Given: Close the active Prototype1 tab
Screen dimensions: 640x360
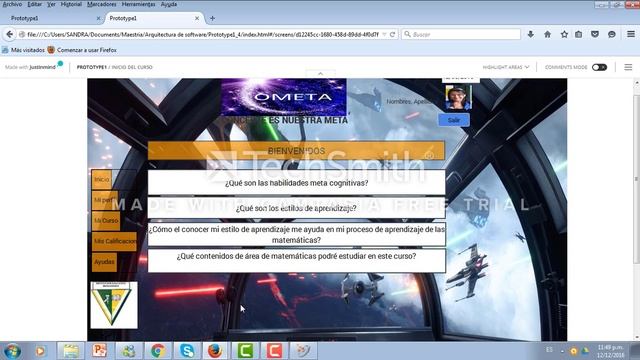Looking at the screenshot, I should point(197,18).
